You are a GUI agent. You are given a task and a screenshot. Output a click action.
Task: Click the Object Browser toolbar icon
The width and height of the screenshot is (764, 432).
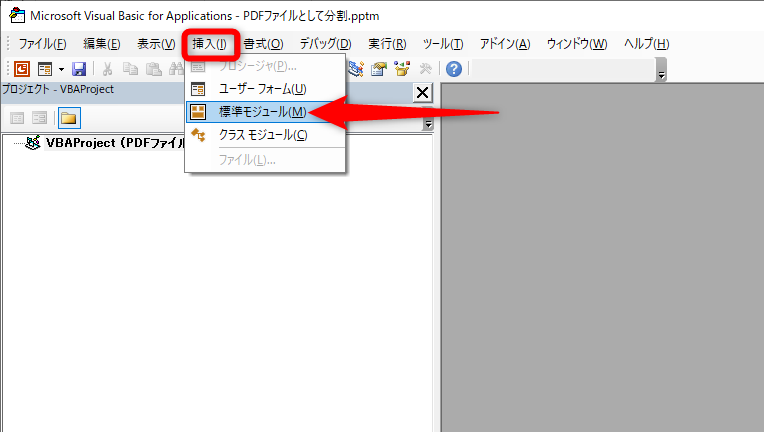pos(402,69)
